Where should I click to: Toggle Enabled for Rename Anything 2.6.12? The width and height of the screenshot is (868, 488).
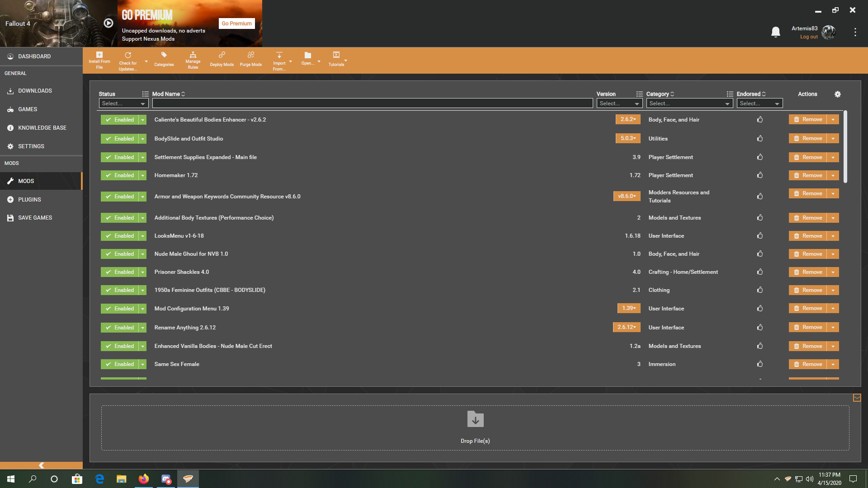(120, 328)
